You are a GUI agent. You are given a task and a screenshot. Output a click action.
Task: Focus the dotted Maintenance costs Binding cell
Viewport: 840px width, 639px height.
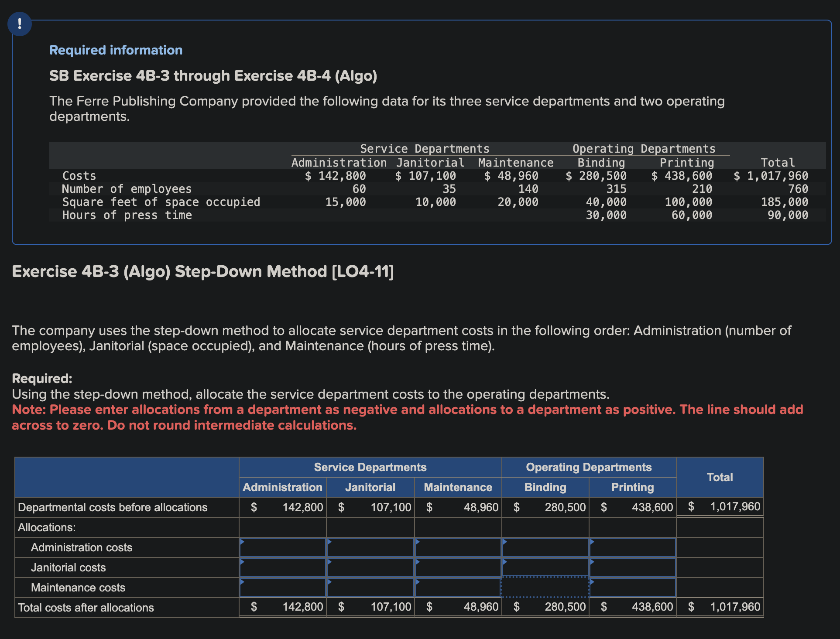[545, 588]
